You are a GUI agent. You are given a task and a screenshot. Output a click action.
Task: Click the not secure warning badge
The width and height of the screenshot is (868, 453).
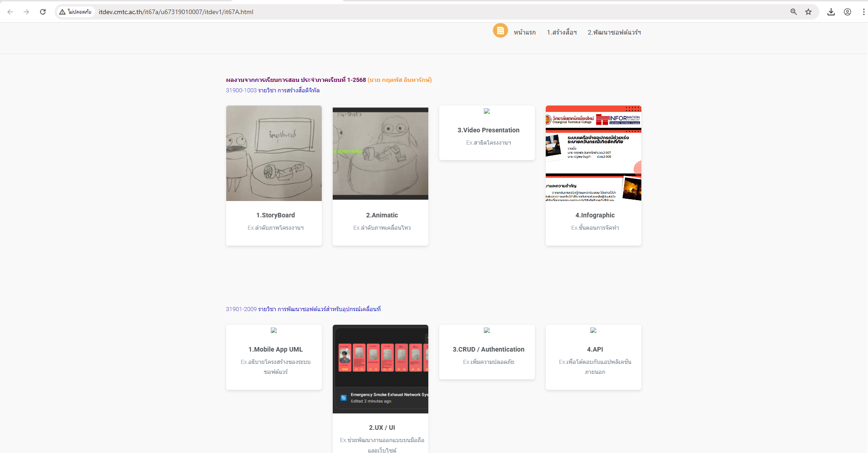pyautogui.click(x=76, y=12)
